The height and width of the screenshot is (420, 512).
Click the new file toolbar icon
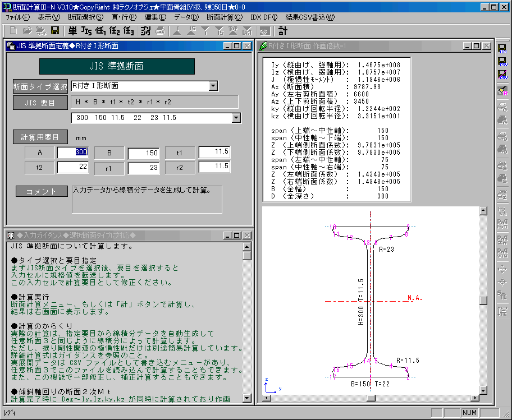13,31
